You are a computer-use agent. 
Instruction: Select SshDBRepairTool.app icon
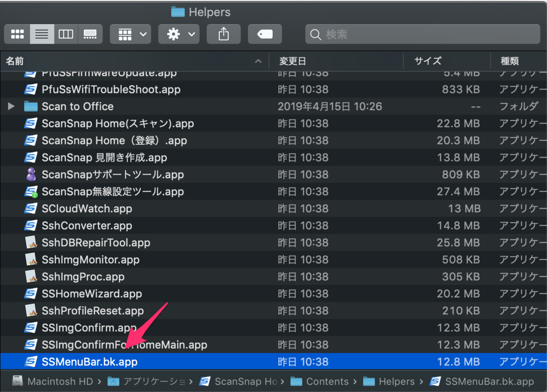(x=31, y=243)
